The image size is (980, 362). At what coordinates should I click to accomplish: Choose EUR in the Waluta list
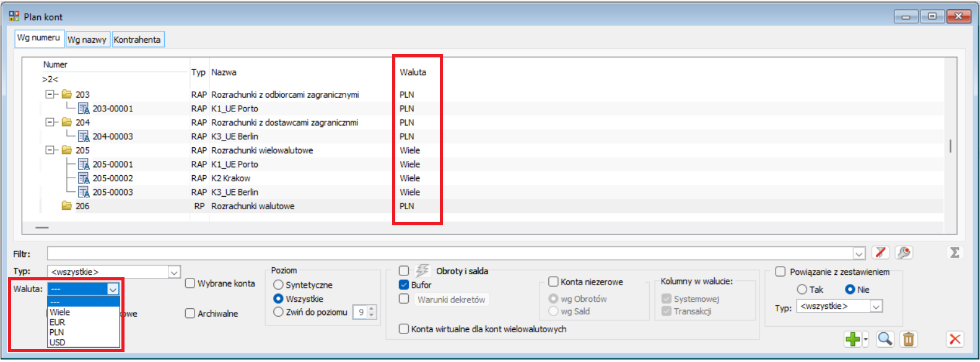click(83, 322)
